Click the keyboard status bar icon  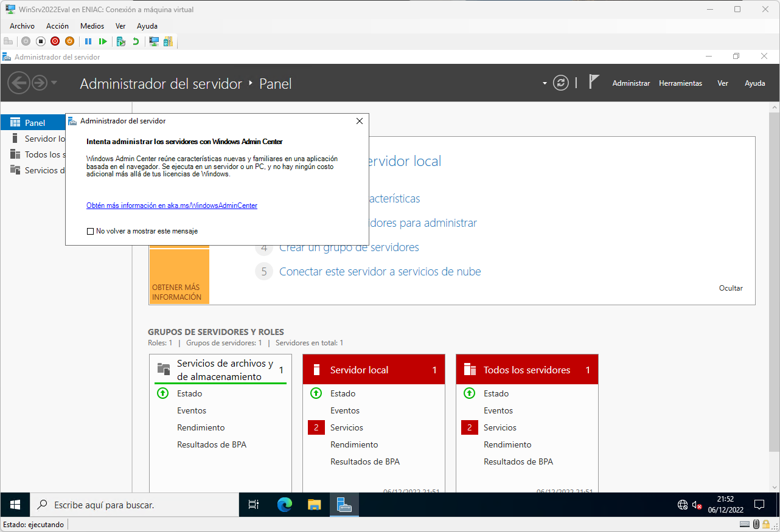(744, 525)
